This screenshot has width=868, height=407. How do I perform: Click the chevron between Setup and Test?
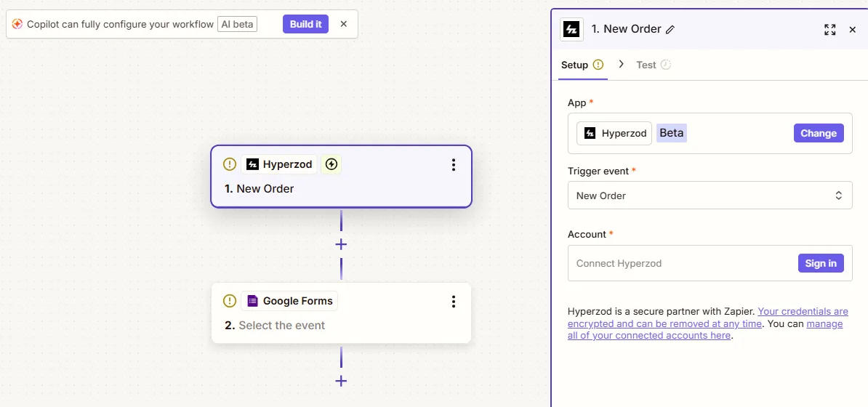621,64
